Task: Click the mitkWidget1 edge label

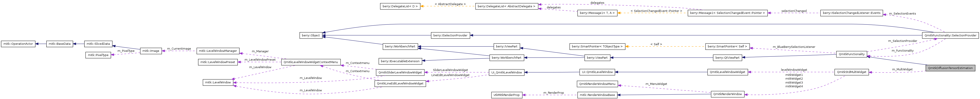Action: tap(794, 75)
